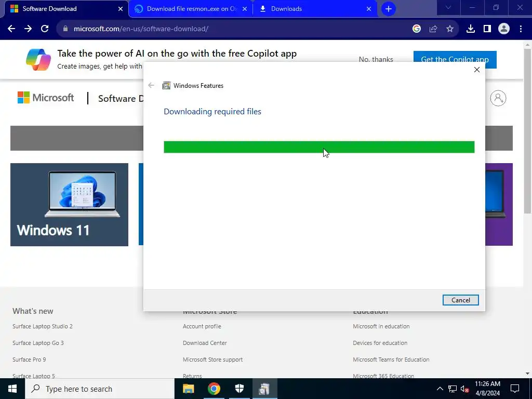The image size is (532, 399).
Task: Click the scrollbar down arrow
Action: [527, 374]
